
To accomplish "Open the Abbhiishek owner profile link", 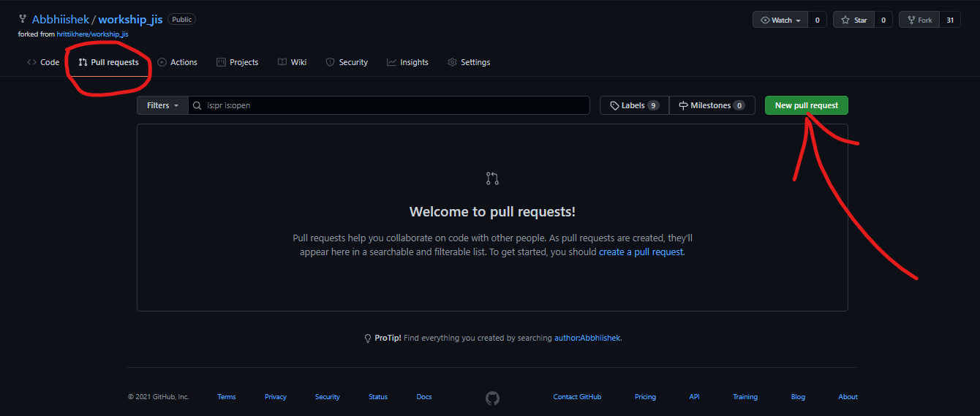I will (60, 20).
